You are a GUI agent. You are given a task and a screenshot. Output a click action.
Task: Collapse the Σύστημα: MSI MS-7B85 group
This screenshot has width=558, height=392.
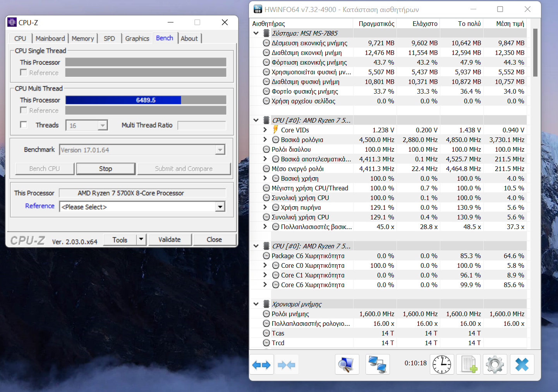point(256,33)
